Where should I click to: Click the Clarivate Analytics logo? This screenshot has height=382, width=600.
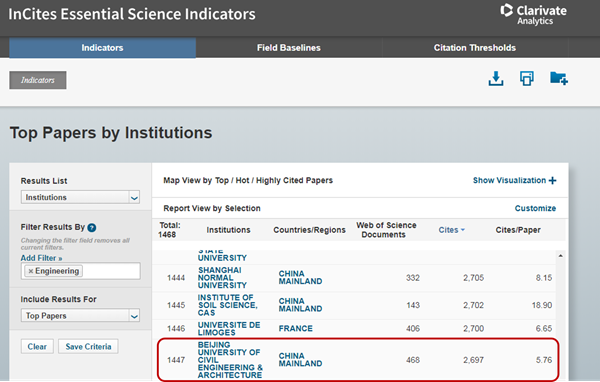pyautogui.click(x=534, y=15)
